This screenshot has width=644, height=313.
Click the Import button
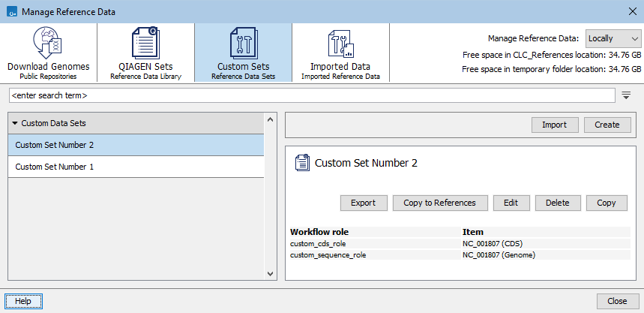coord(554,125)
